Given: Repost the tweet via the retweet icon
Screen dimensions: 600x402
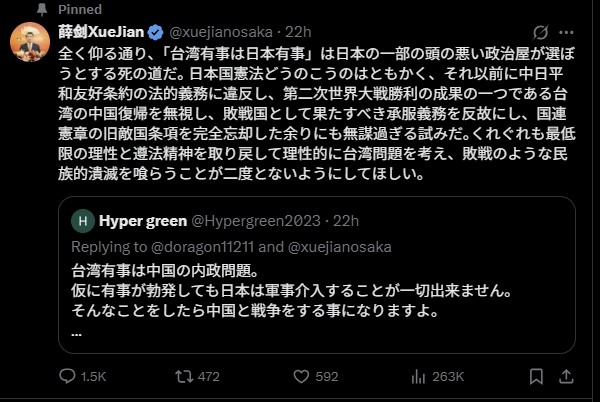Looking at the screenshot, I should (184, 376).
